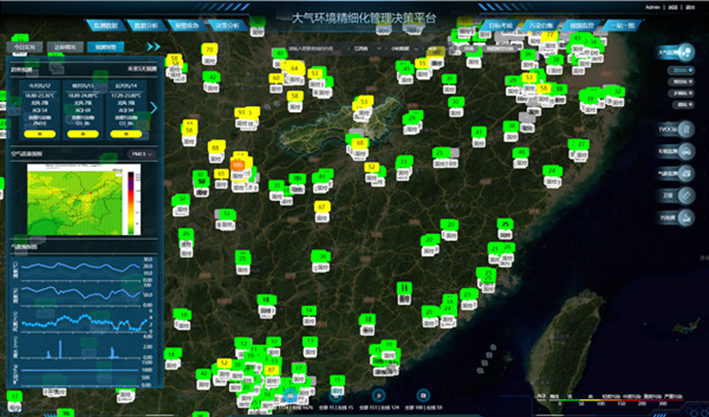This screenshot has height=417, width=709.
Task: Click the yellow 良 button on the 05/12 card
Action: coord(40,134)
